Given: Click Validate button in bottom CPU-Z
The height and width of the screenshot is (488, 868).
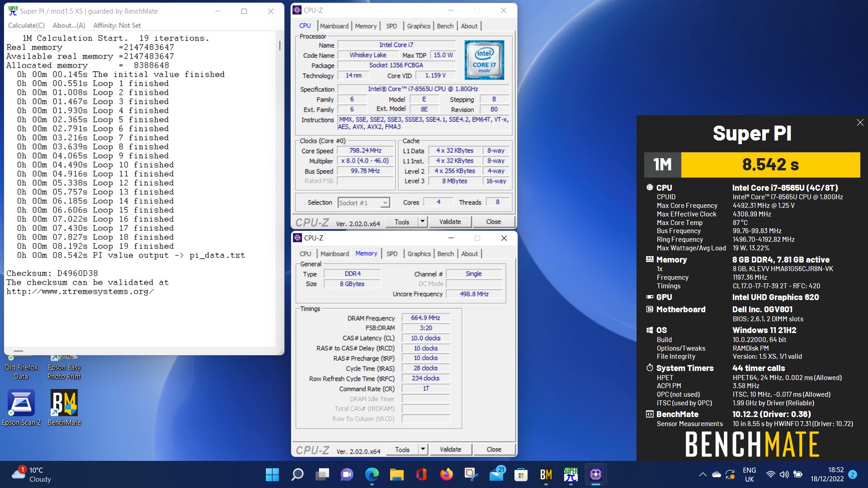Looking at the screenshot, I should [x=450, y=449].
